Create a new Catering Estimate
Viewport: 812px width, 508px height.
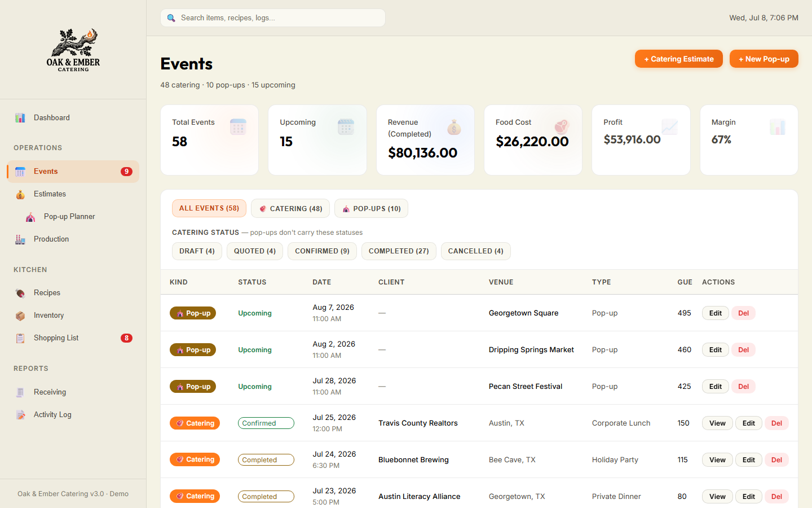679,59
